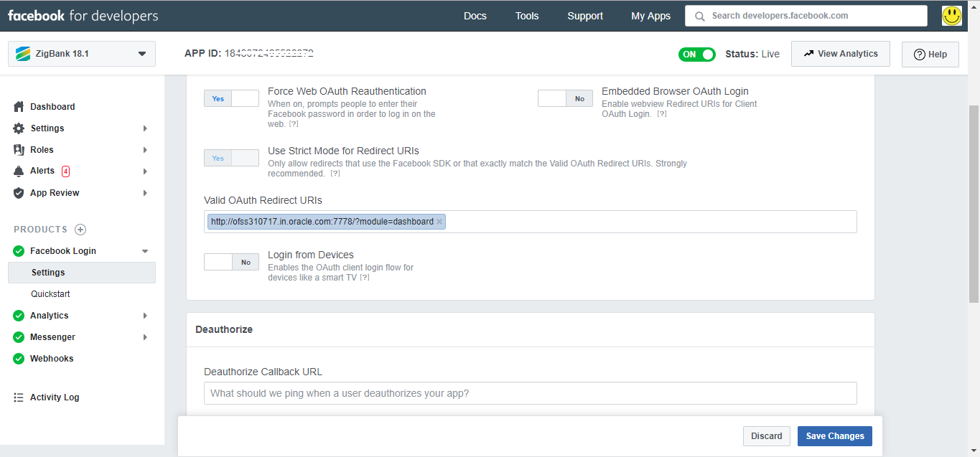This screenshot has width=980, height=457.
Task: Open the ZigBank 18.1 app dropdown
Action: point(82,54)
